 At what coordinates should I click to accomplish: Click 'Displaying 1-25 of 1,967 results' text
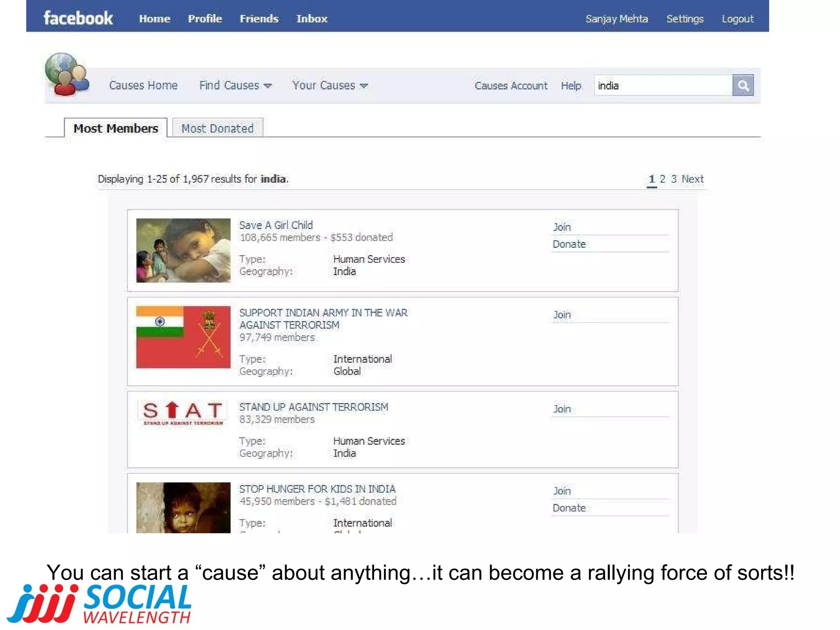coord(169,179)
